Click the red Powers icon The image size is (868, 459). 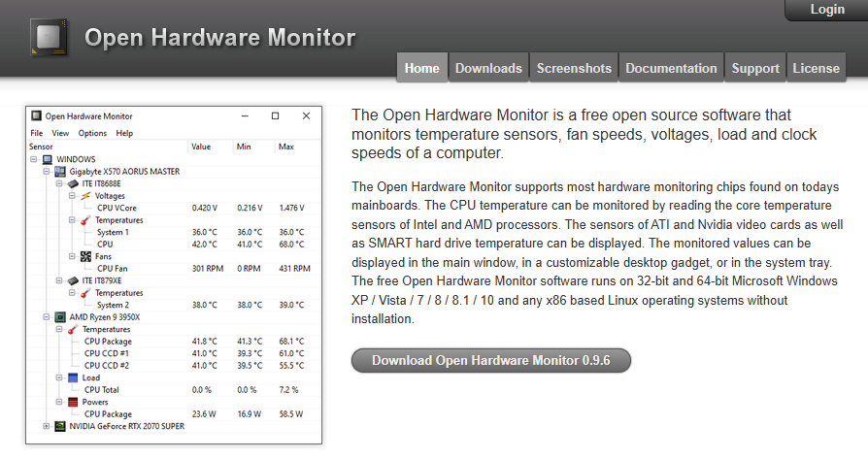click(x=73, y=402)
